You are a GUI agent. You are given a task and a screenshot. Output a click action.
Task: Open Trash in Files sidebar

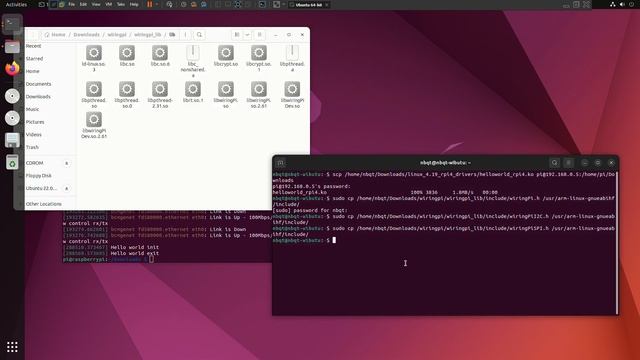click(x=32, y=147)
